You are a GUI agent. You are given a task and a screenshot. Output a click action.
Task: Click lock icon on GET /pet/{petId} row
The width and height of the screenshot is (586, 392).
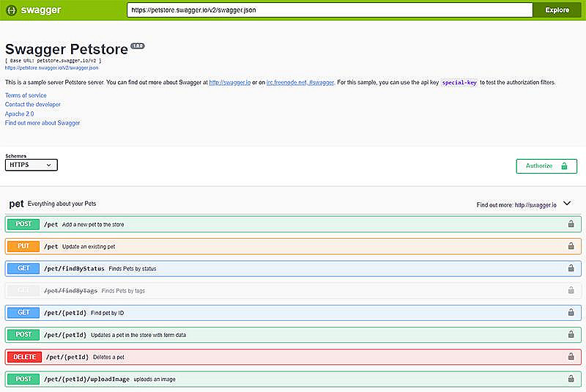(x=571, y=313)
